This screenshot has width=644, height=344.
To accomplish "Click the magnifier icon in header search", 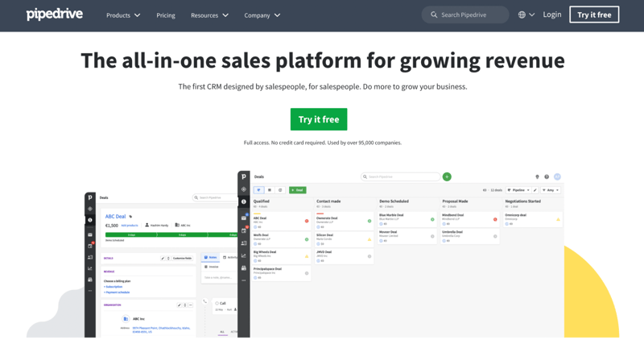I will point(434,15).
